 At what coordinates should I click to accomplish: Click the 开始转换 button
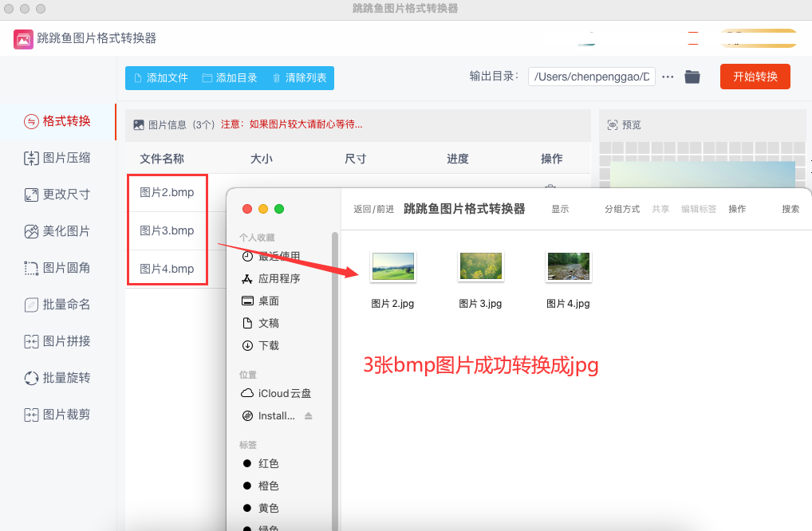755,77
